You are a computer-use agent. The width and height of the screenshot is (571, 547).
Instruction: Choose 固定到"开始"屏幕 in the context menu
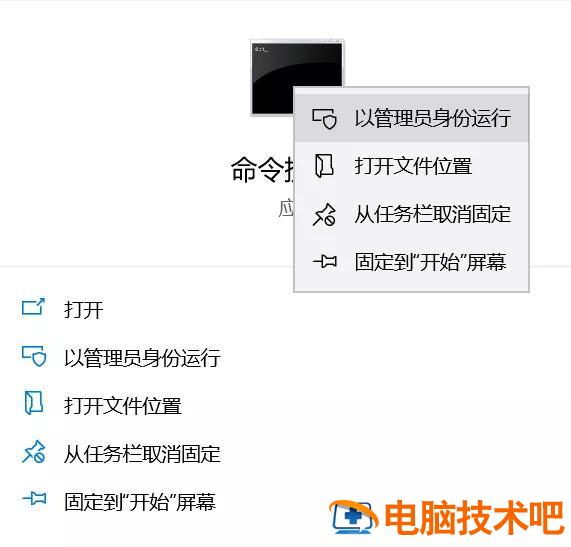[x=411, y=262]
